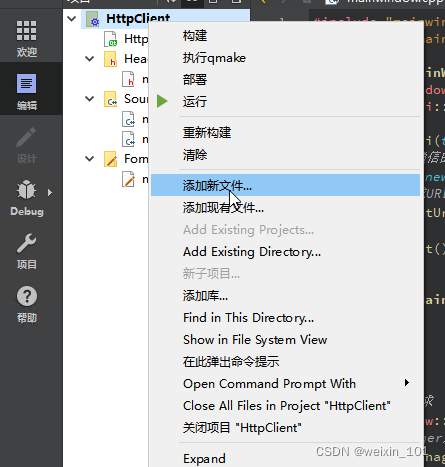Choose Close All Files in Project "HttpClient"
445x467 pixels.
[x=285, y=406]
